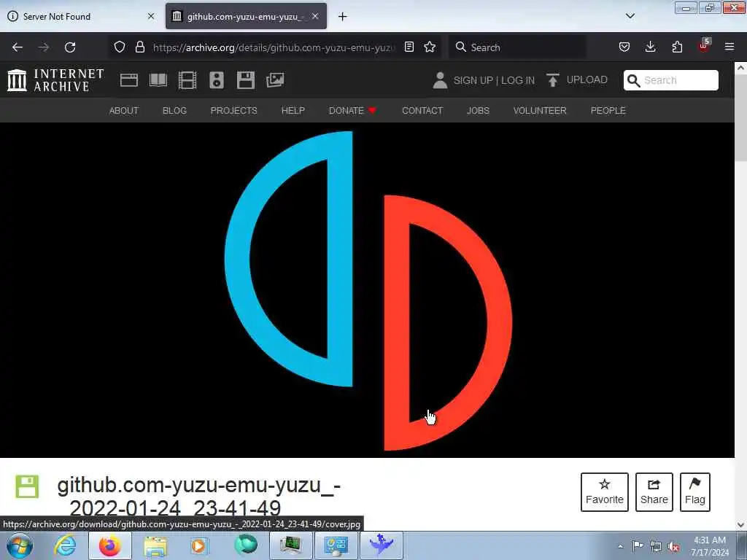
Task: Go back with the browser back arrow
Action: (18, 47)
